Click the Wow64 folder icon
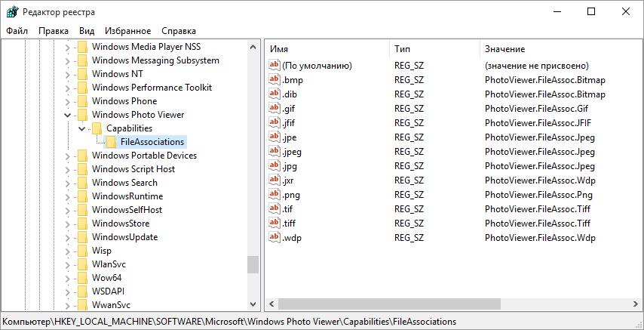Image resolution: width=644 pixels, height=330 pixels. [82, 278]
